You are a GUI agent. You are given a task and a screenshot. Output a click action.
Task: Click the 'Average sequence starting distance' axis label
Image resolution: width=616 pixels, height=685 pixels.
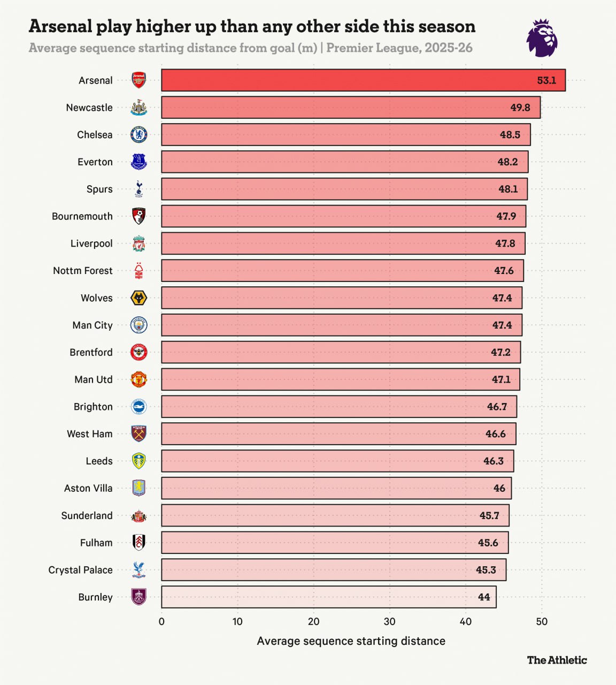(x=351, y=641)
